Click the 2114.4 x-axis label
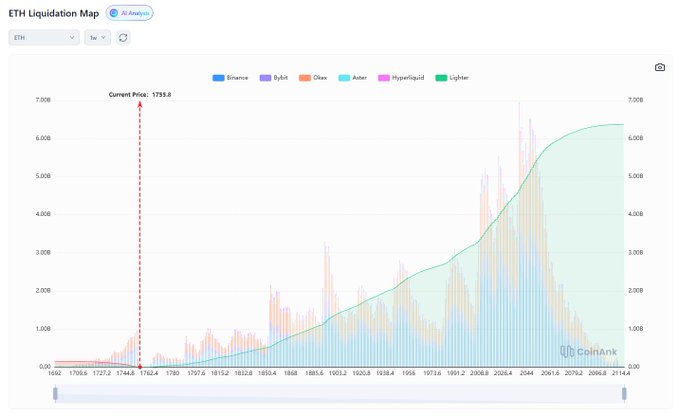679x416 pixels. click(621, 373)
